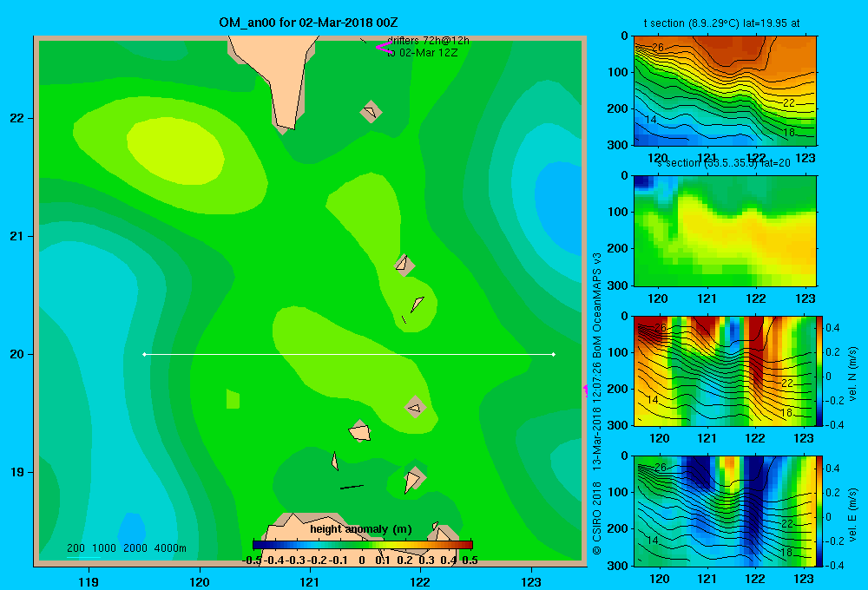Click the latitude label 21 on the main map
The height and width of the screenshot is (590, 868).
(x=16, y=236)
